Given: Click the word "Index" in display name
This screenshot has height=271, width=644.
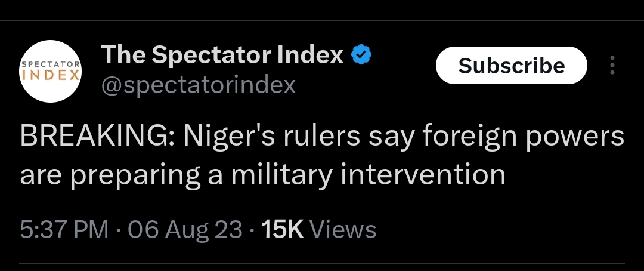Looking at the screenshot, I should click(311, 56).
